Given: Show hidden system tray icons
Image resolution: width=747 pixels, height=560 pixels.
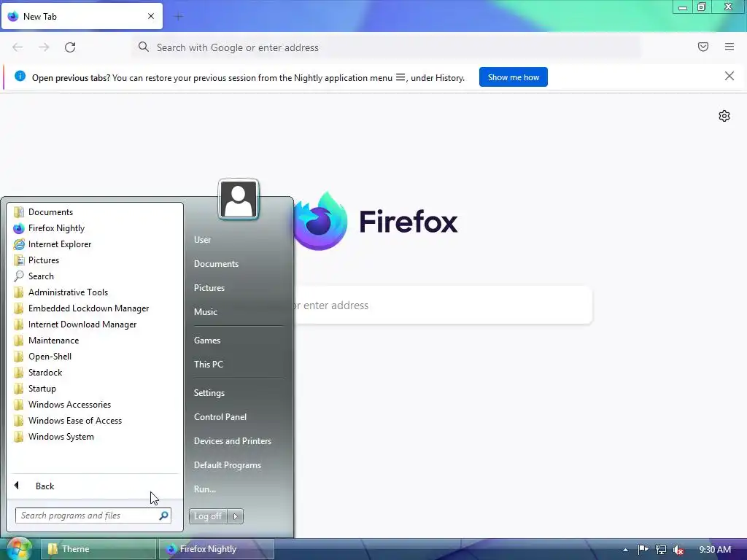Looking at the screenshot, I should pos(625,550).
